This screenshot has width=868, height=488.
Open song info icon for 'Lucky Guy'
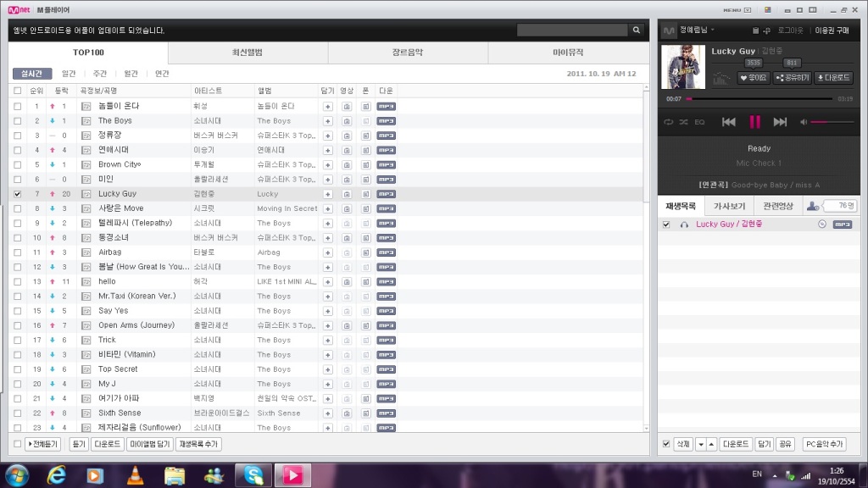click(x=86, y=194)
